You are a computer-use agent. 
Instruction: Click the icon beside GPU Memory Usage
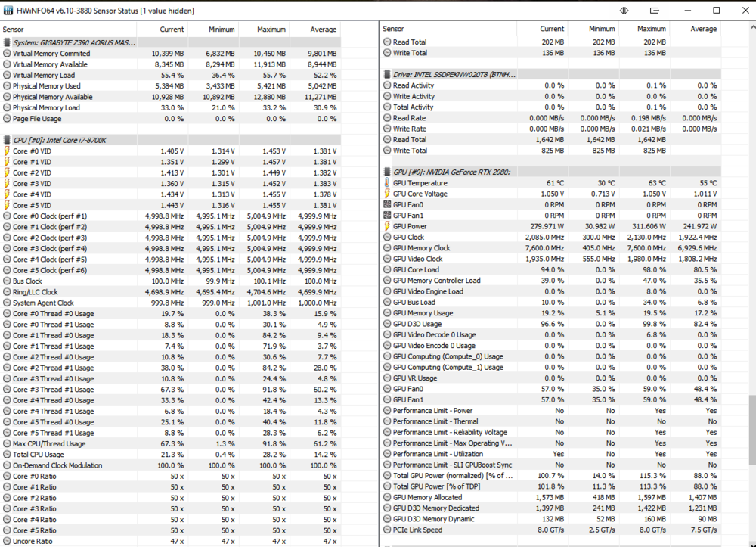click(386, 313)
